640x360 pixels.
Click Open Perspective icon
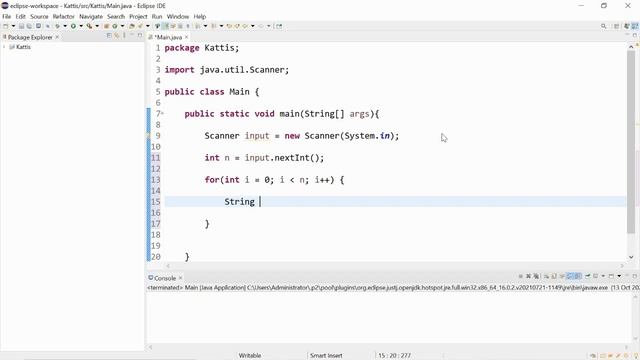[x=617, y=26]
